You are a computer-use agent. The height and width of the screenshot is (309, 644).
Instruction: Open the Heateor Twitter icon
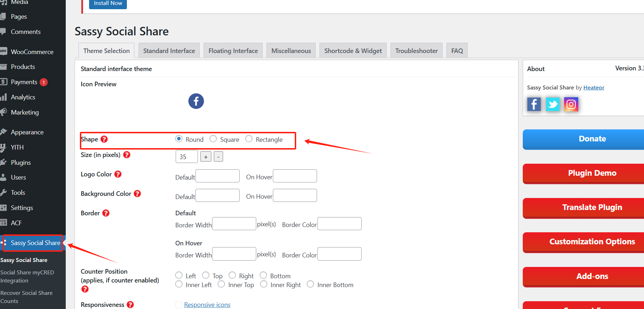[x=552, y=104]
